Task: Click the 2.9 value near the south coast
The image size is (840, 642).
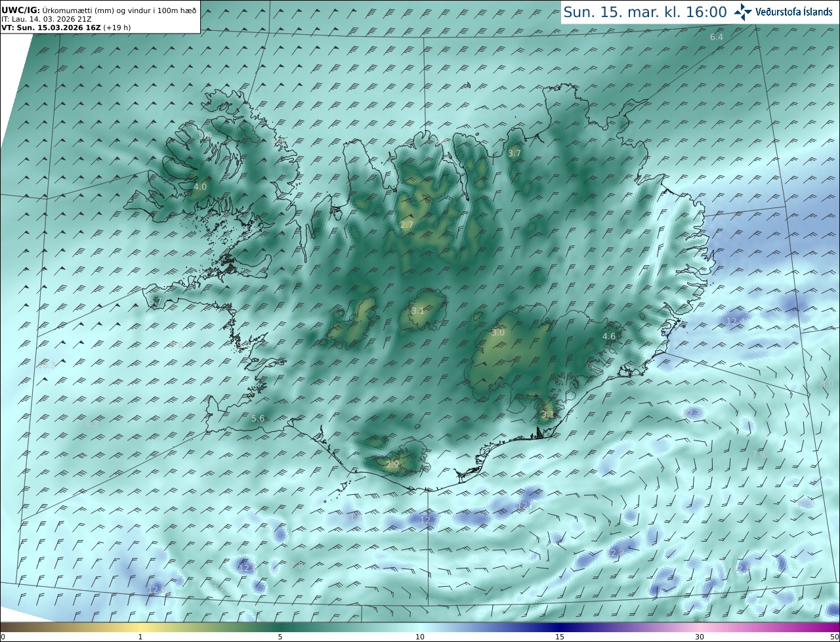Action: 392,463
